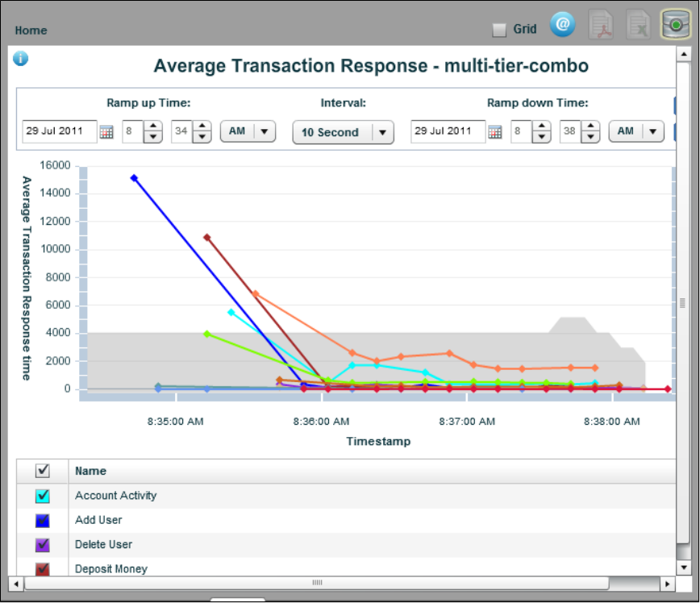Toggle the Add User series checkbox
This screenshot has height=603, width=700.
pos(43,521)
